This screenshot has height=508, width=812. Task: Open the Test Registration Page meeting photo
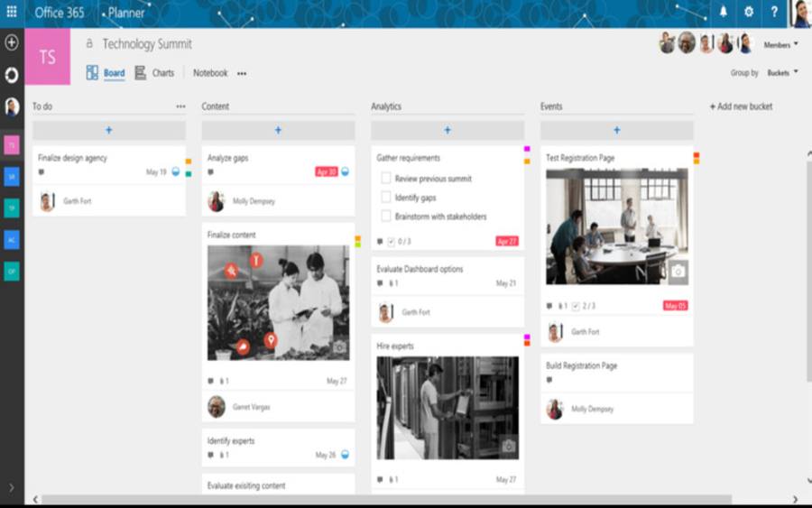pos(617,226)
